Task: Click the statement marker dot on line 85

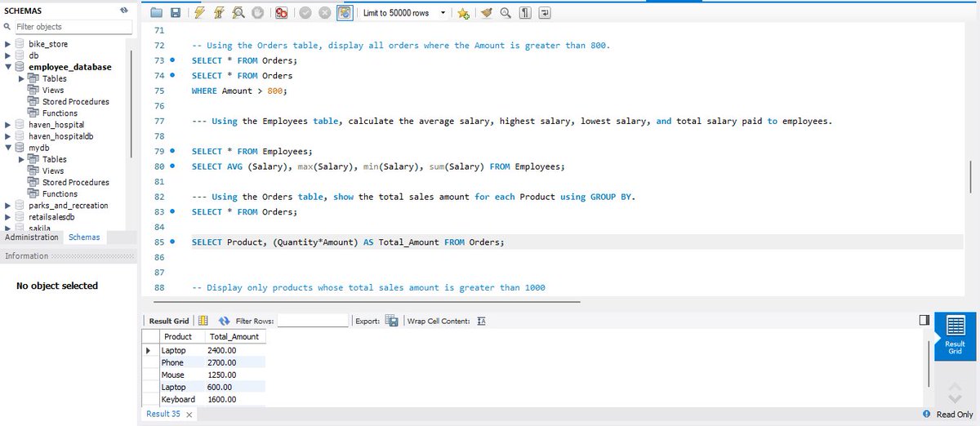Action: point(173,242)
